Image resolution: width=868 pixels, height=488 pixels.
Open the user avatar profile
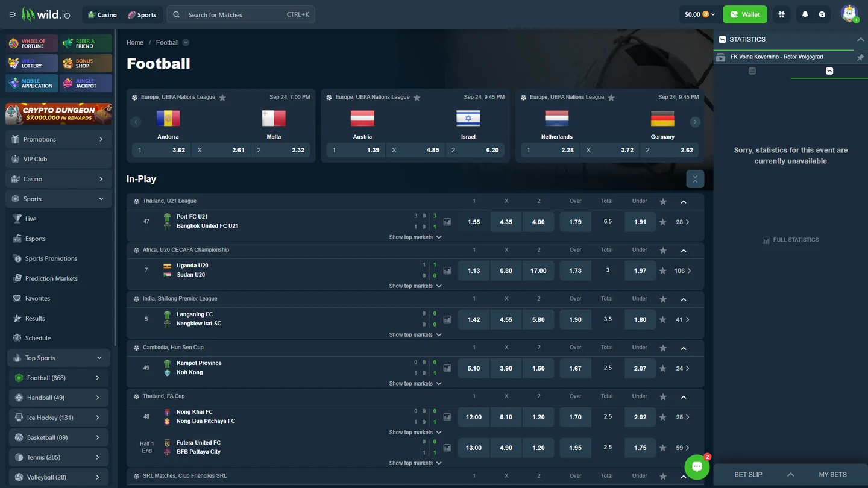coord(849,14)
